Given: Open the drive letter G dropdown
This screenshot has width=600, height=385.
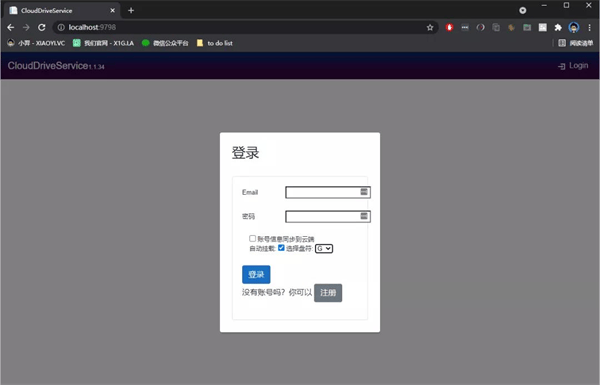Looking at the screenshot, I should [324, 249].
